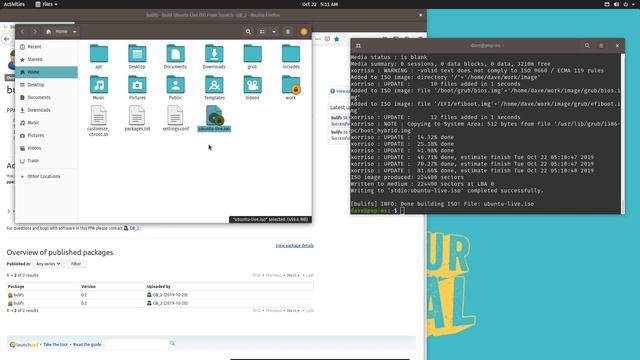Click the clock in the top bar

tap(320, 4)
